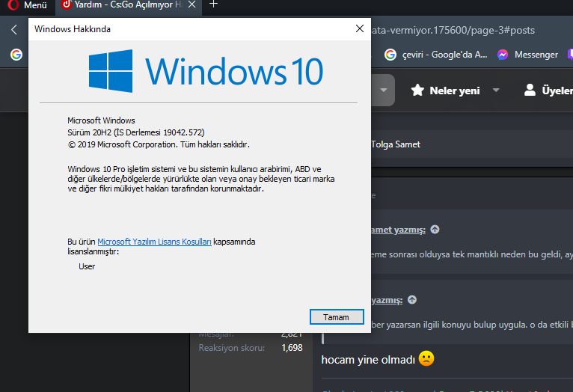Jump to second quoted post arrow icon

(x=412, y=299)
